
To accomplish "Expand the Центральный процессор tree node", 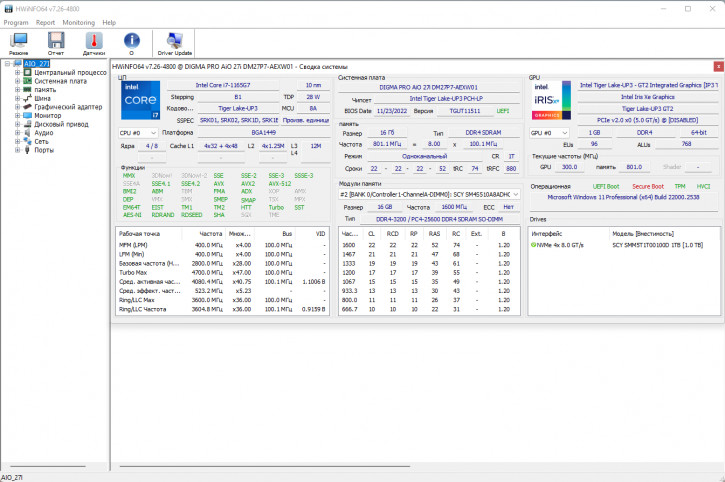I will [18, 72].
